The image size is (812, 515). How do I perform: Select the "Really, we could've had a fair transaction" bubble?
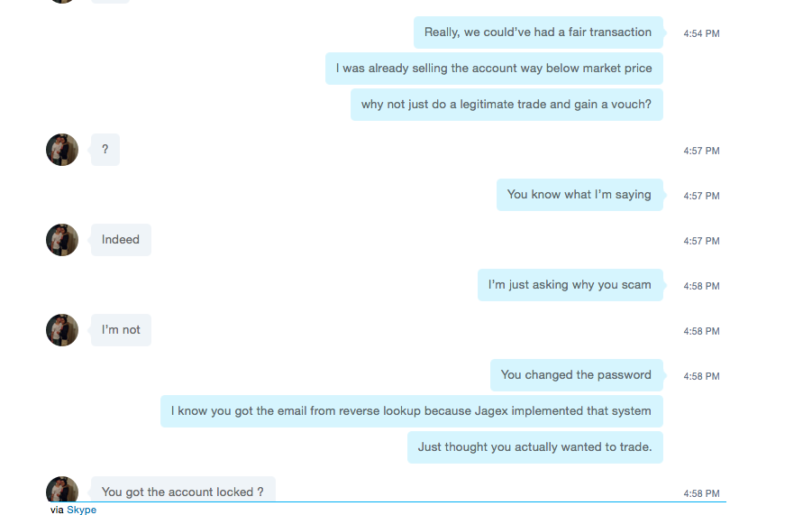pyautogui.click(x=538, y=32)
